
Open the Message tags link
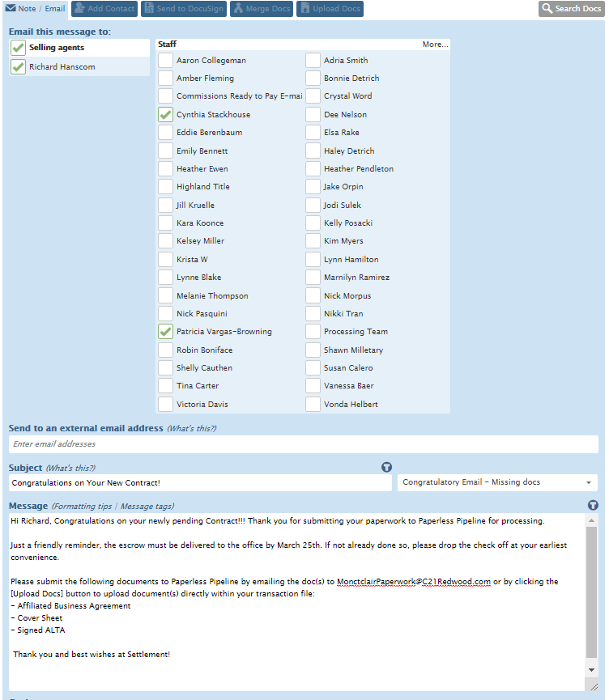point(146,507)
